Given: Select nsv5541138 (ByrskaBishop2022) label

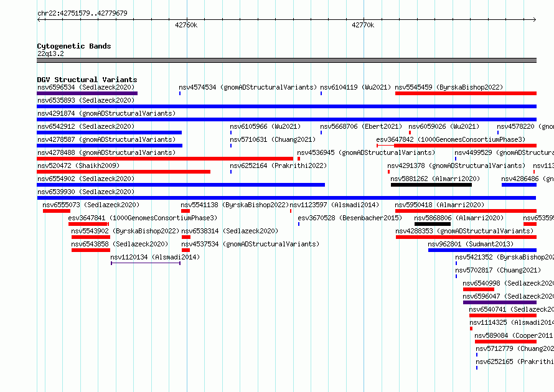Looking at the screenshot, I should (x=235, y=205).
